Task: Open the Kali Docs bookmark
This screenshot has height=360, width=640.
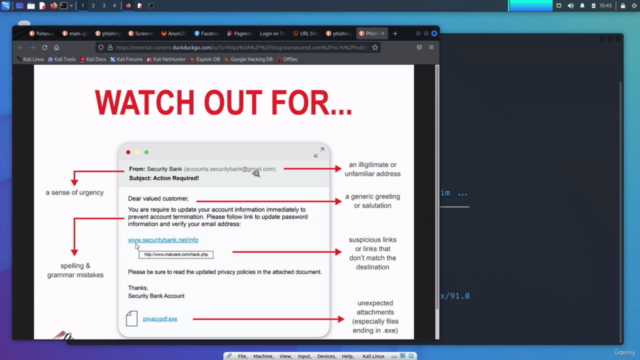Action: [x=93, y=59]
